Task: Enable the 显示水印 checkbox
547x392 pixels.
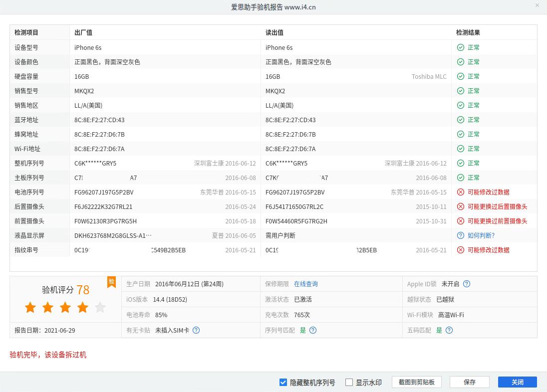Action: click(349, 382)
